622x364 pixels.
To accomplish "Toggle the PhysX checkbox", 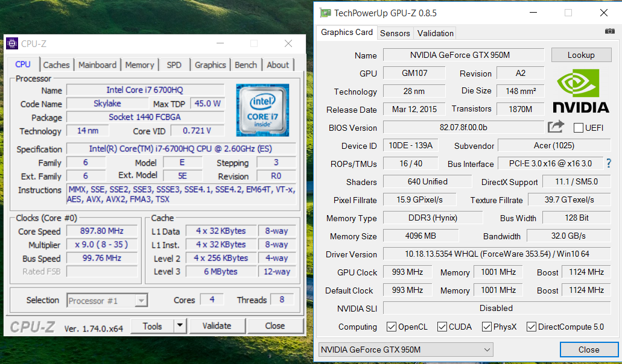I will pos(487,327).
